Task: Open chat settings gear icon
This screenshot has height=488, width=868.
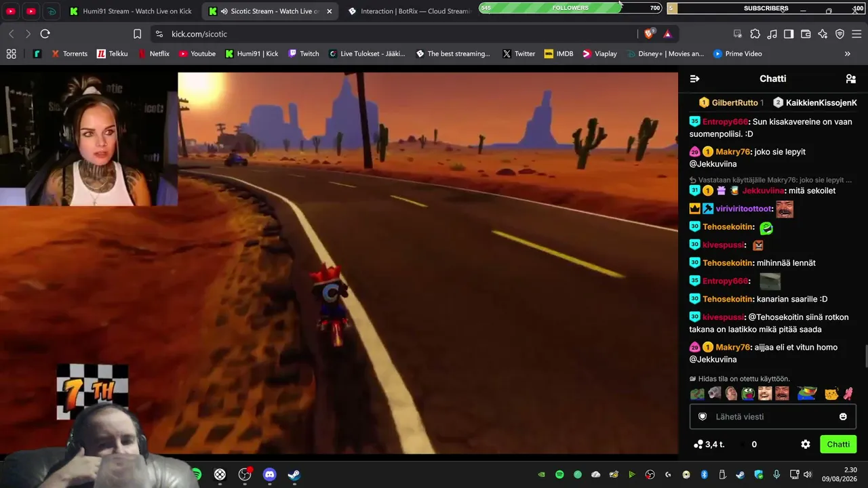Action: [x=806, y=445]
